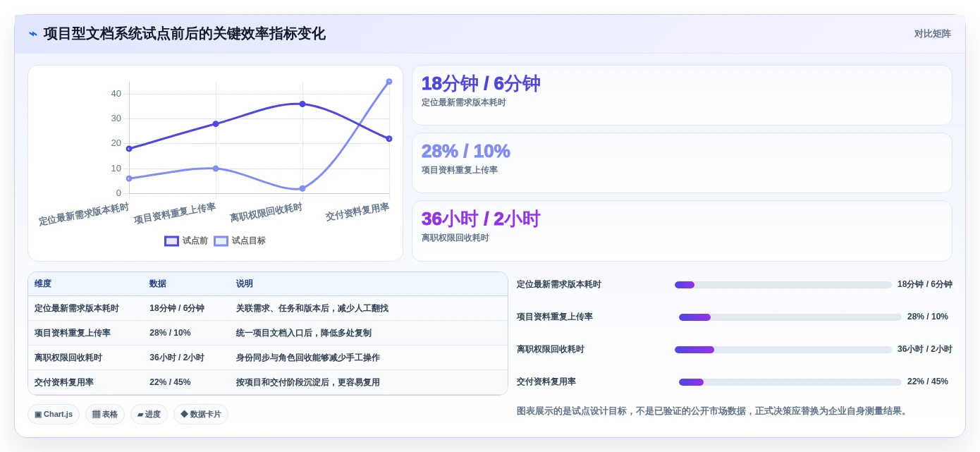The image size is (980, 452).
Task: Open the 36小时 / 2小时 metric card
Action: [x=682, y=231]
